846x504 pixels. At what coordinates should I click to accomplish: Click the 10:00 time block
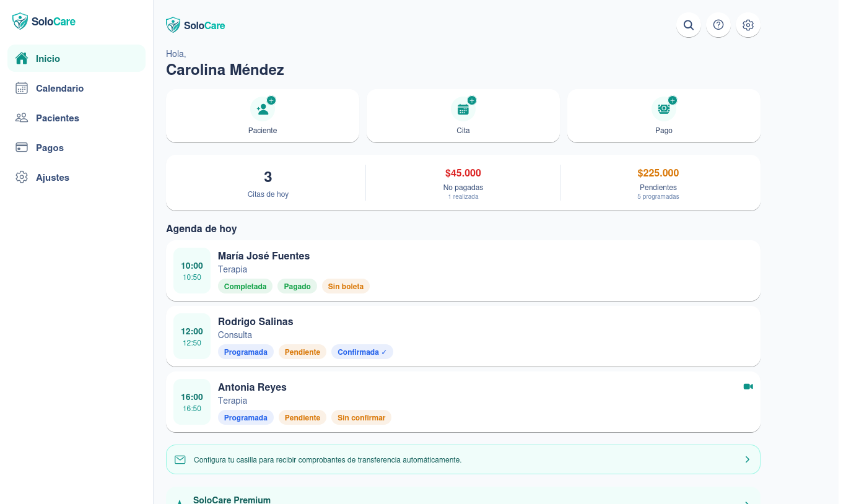point(192,271)
